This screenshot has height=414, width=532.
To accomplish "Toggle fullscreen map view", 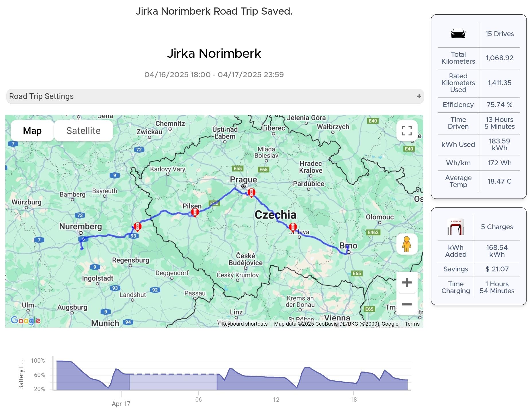I will click(x=406, y=131).
